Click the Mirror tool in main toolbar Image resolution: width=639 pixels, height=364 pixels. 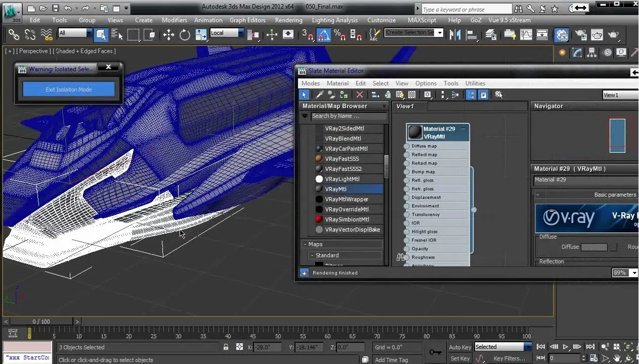[455, 34]
